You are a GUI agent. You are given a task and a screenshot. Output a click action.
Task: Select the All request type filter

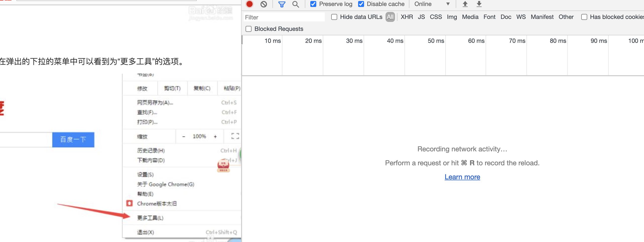pyautogui.click(x=390, y=17)
